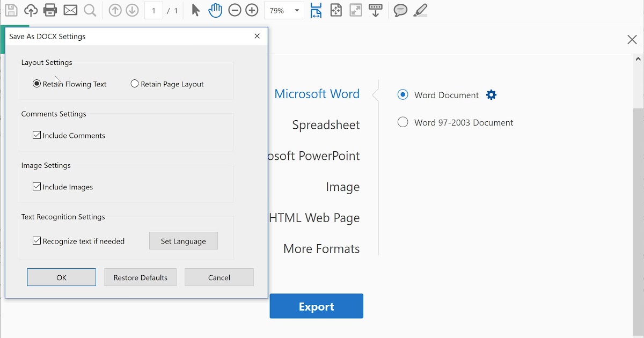Select Retain Flowing Text option
Image resolution: width=644 pixels, height=338 pixels.
point(70,84)
